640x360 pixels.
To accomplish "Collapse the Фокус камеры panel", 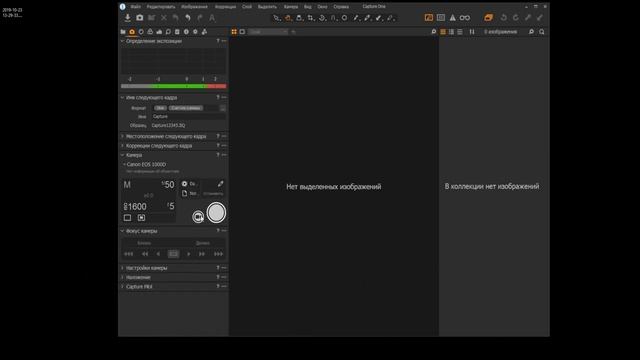I will click(x=122, y=231).
